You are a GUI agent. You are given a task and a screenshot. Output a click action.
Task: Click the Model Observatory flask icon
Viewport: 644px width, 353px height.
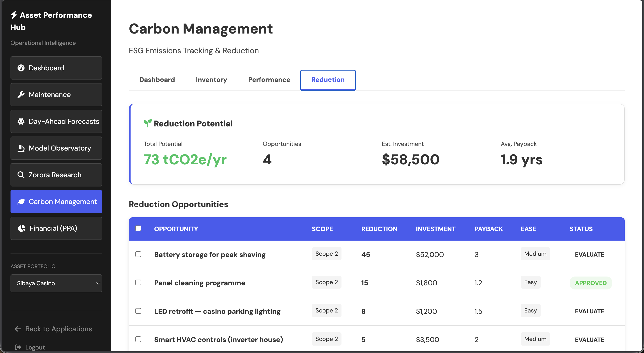pyautogui.click(x=21, y=148)
